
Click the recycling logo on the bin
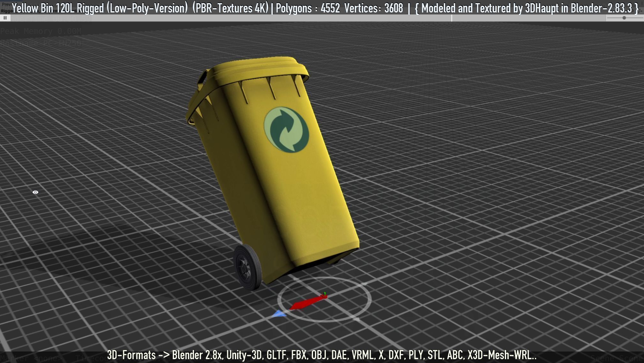click(x=286, y=130)
